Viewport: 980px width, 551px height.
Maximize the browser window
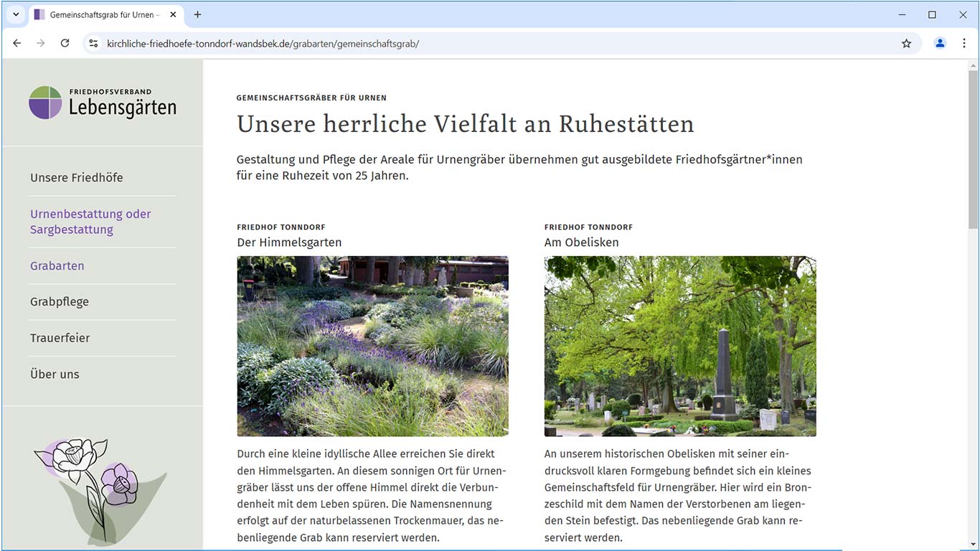[932, 14]
